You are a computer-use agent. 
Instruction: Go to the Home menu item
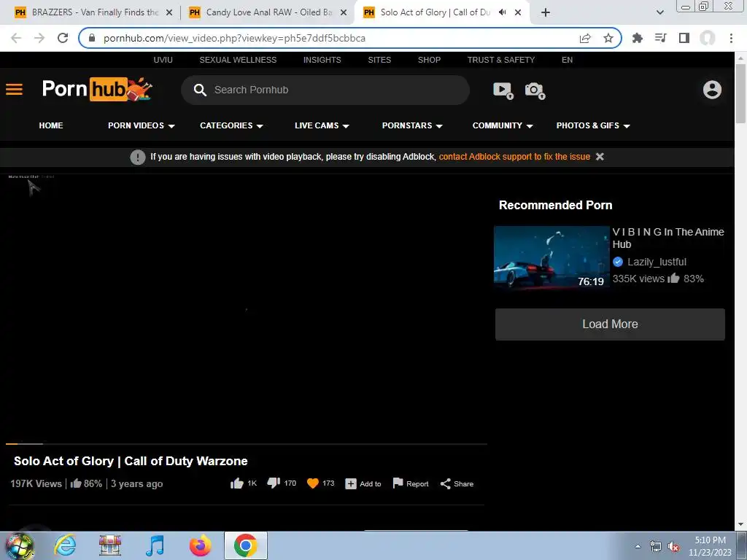51,125
